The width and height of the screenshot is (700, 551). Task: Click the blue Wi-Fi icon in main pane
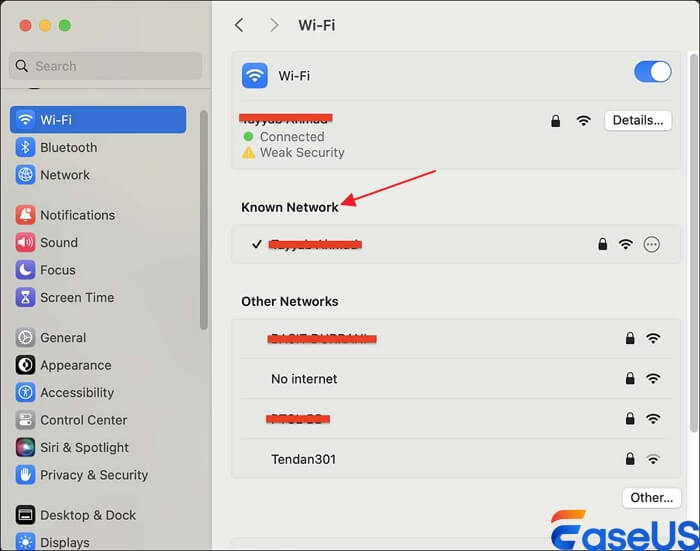point(254,75)
